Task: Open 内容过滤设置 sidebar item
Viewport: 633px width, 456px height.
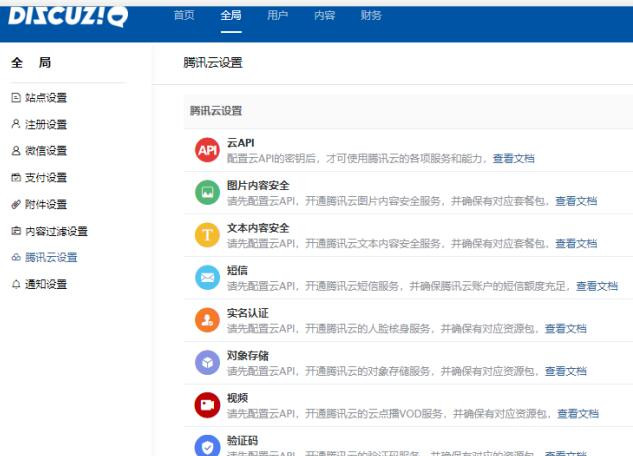Action: pos(56,231)
